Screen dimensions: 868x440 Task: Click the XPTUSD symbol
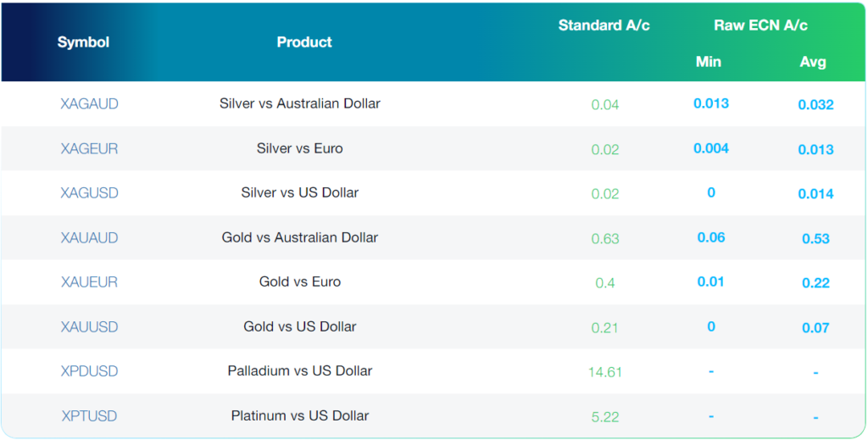tap(89, 415)
